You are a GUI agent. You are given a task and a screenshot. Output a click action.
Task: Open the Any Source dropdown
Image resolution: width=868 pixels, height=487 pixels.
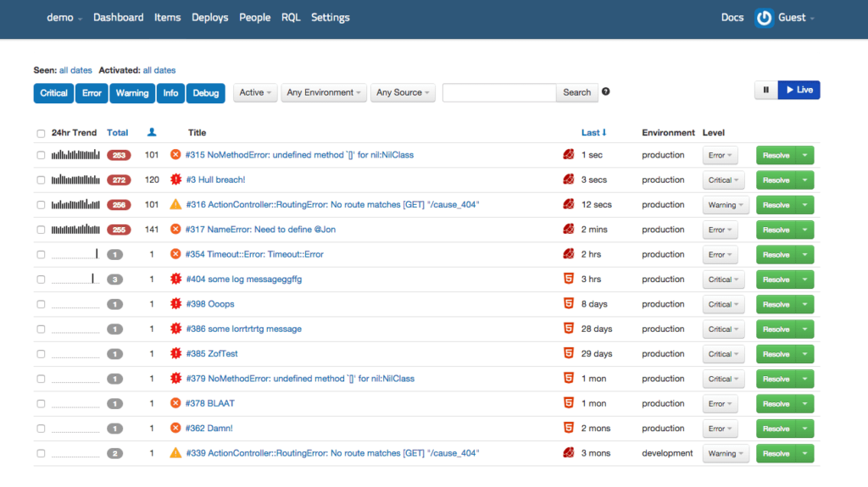click(x=403, y=92)
